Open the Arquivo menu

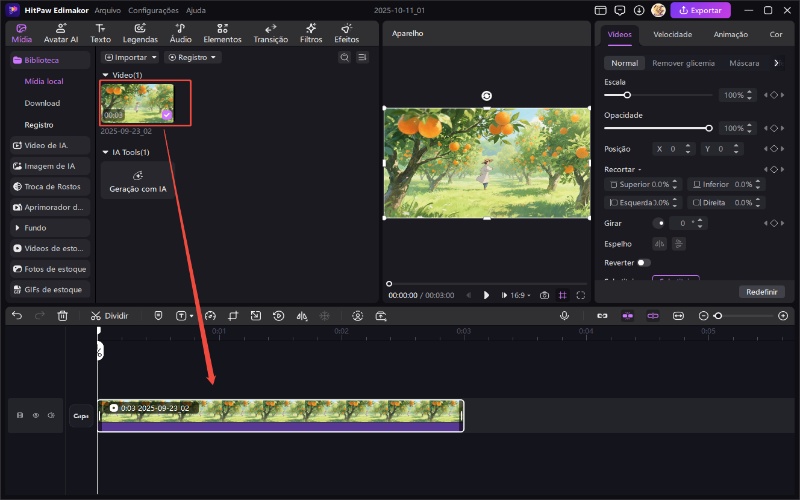[x=107, y=10]
